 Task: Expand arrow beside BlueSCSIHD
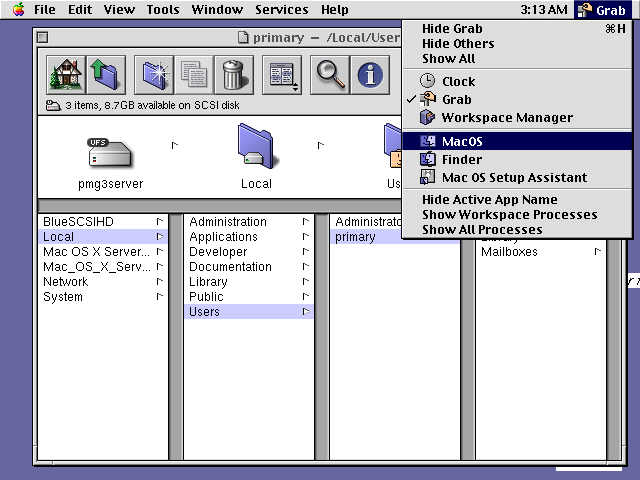click(160, 221)
